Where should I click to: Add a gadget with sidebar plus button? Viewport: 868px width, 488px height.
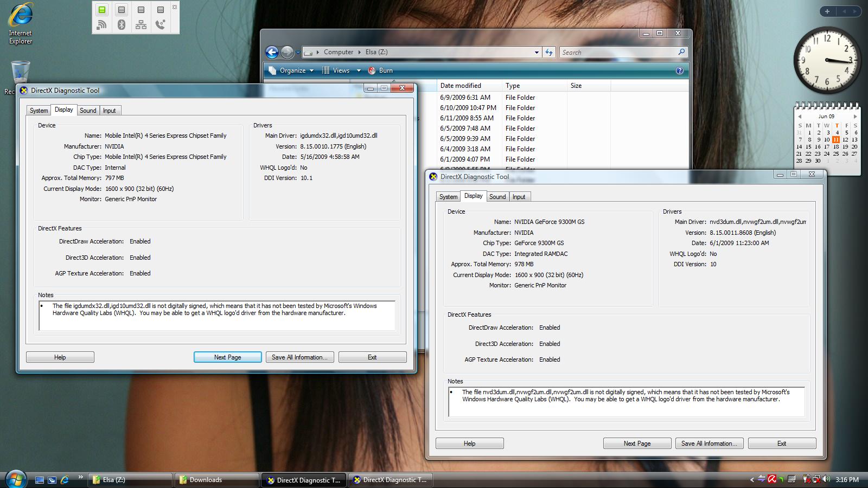(827, 11)
